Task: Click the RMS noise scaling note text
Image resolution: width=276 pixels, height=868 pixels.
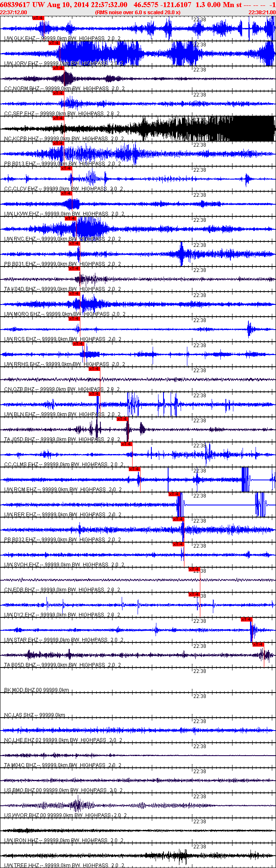Action: point(138,13)
